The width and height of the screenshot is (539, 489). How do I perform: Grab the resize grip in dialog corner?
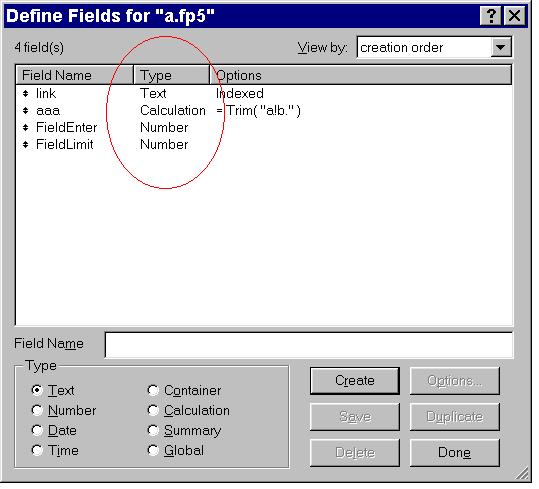[522, 474]
